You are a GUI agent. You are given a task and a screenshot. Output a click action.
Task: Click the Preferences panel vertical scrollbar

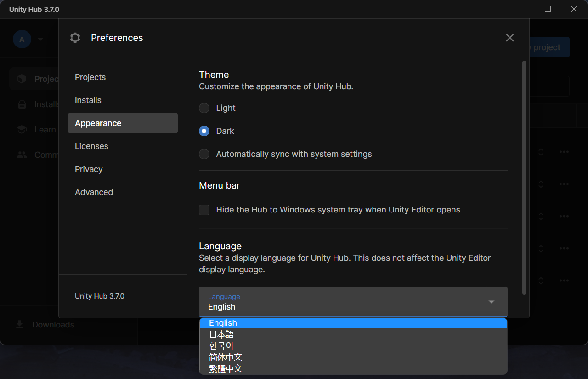(x=524, y=178)
